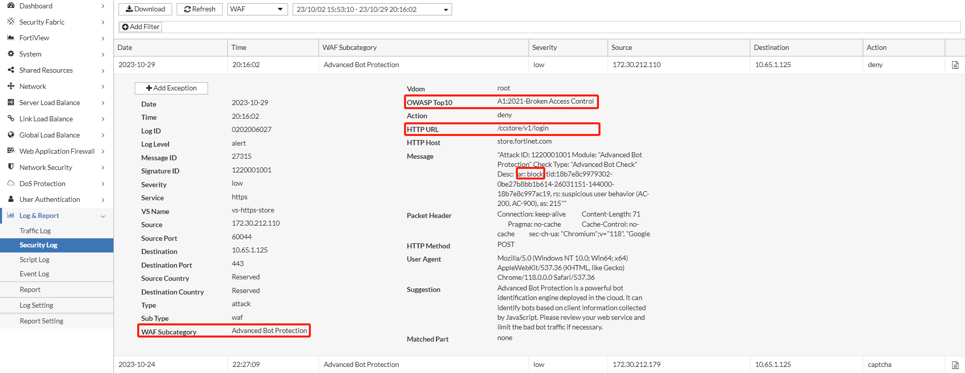
Task: Click the Download button
Action: point(145,9)
